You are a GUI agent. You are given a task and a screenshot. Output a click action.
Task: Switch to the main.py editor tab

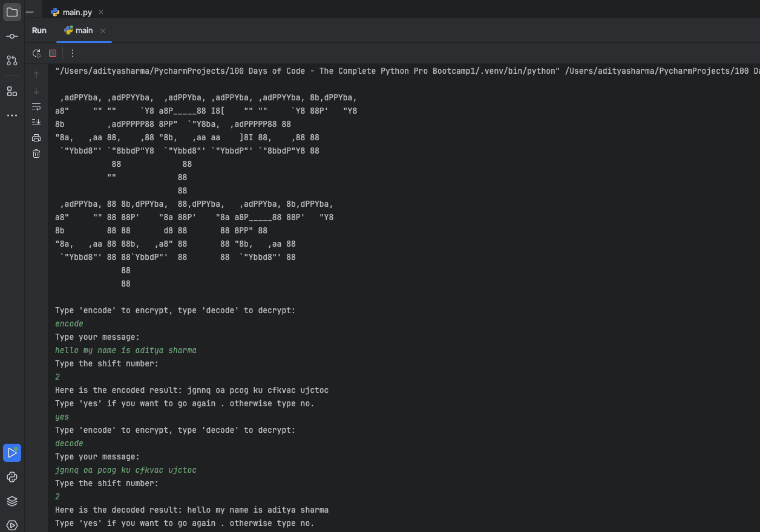pyautogui.click(x=77, y=12)
